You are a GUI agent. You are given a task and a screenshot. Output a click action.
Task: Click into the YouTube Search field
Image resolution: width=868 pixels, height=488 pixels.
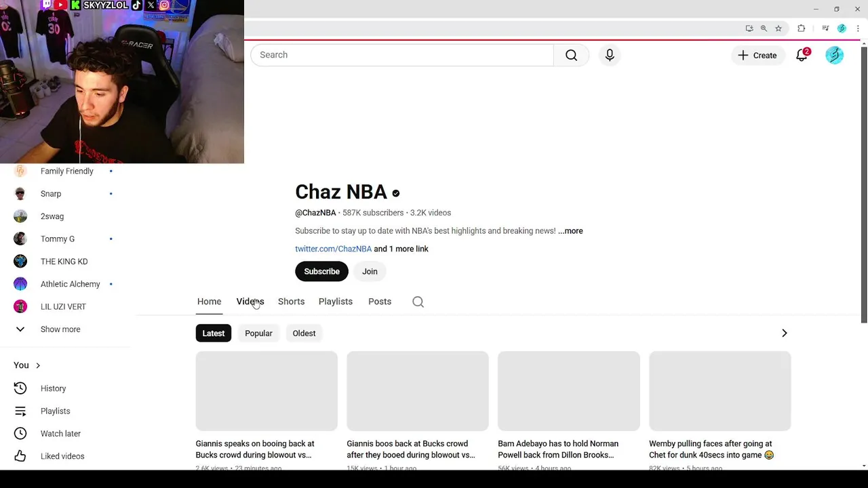click(402, 55)
